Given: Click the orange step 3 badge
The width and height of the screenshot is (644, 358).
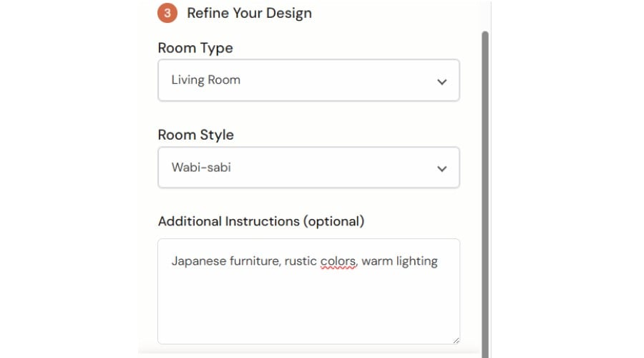Looking at the screenshot, I should 167,13.
